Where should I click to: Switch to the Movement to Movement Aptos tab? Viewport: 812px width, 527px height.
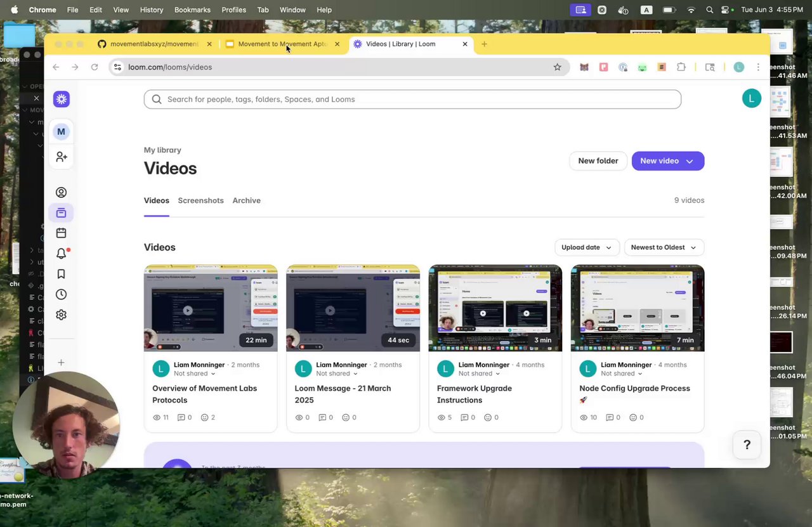282,44
